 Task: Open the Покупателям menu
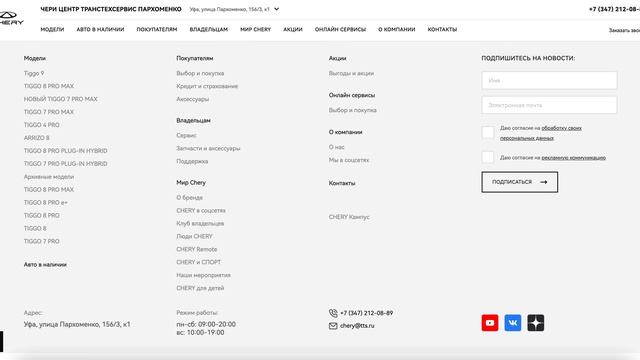157,29
